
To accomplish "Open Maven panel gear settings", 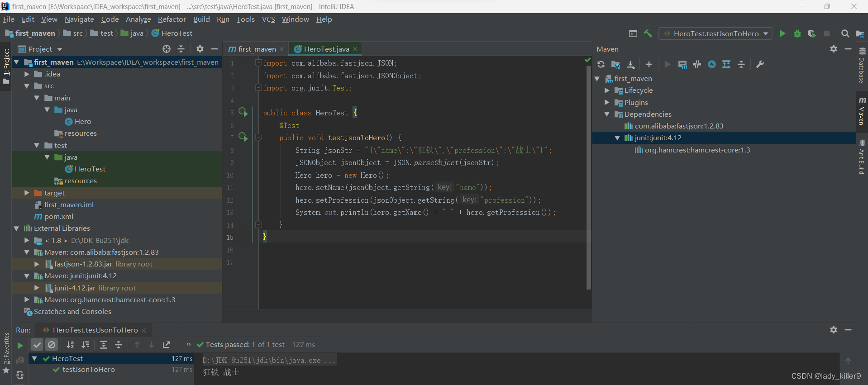I will [x=834, y=49].
